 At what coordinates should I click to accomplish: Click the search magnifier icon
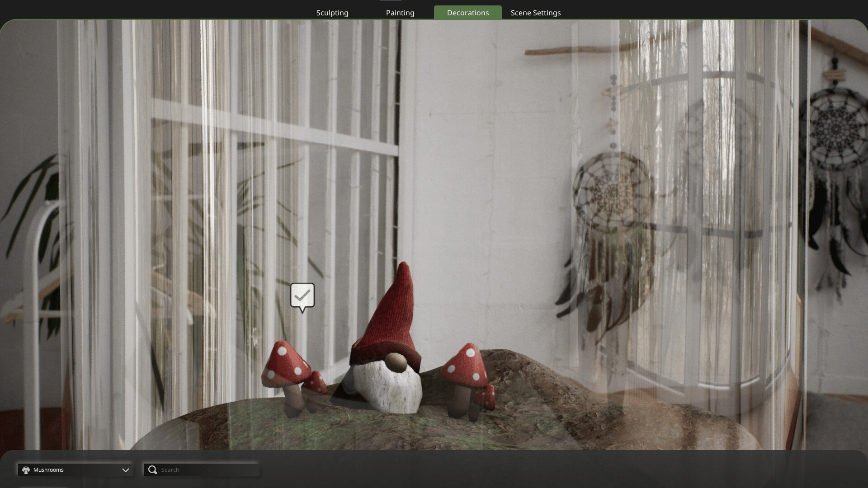[x=153, y=470]
